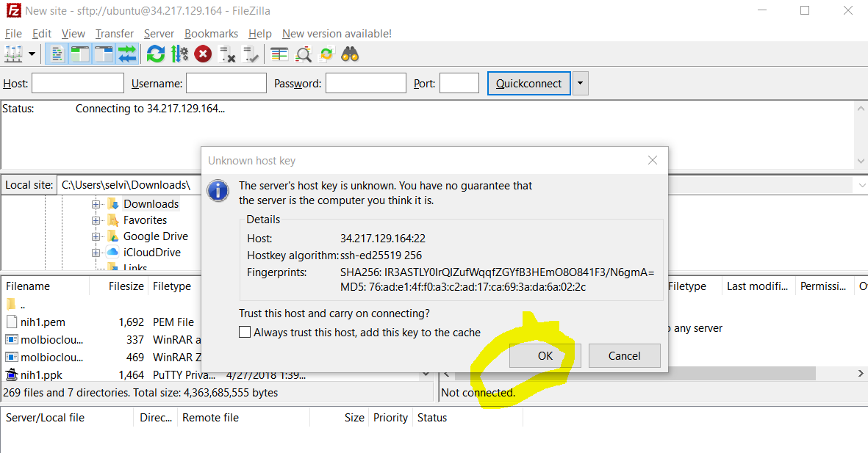Image resolution: width=868 pixels, height=453 pixels.
Task: Open the Transfer menu
Action: [115, 34]
